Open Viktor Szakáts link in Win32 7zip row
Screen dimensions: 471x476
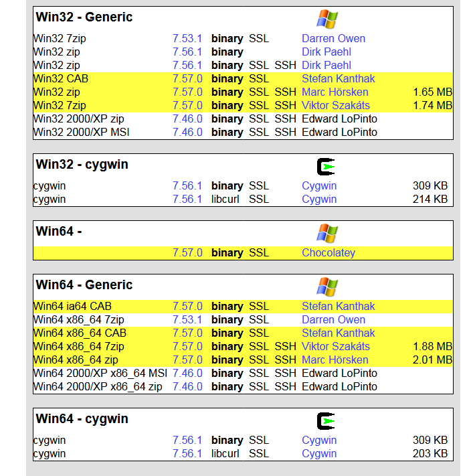click(x=336, y=105)
